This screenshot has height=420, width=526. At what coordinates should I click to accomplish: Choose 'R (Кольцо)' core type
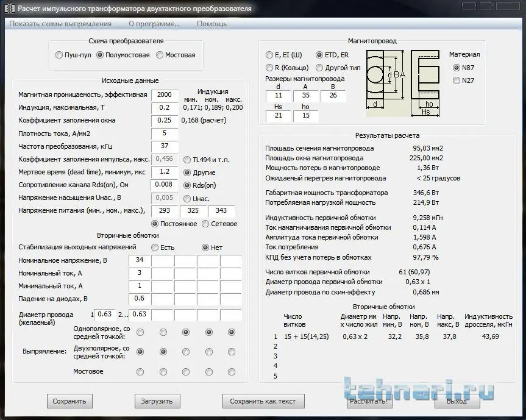click(x=287, y=68)
